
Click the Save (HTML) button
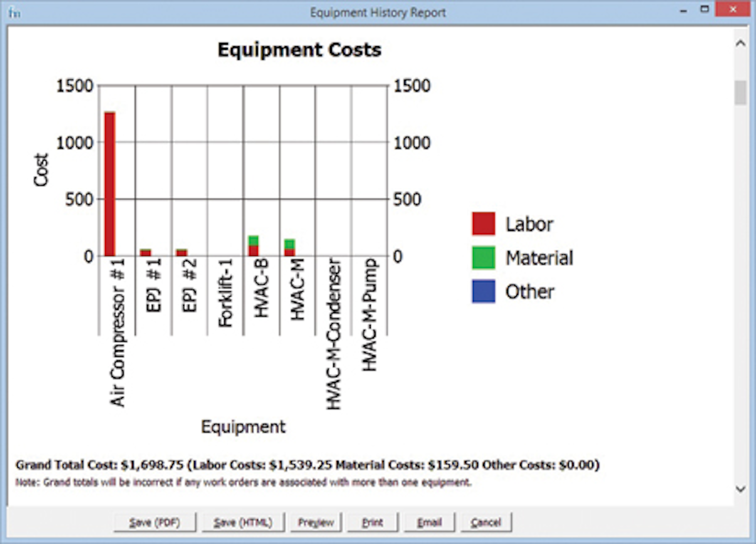[243, 522]
